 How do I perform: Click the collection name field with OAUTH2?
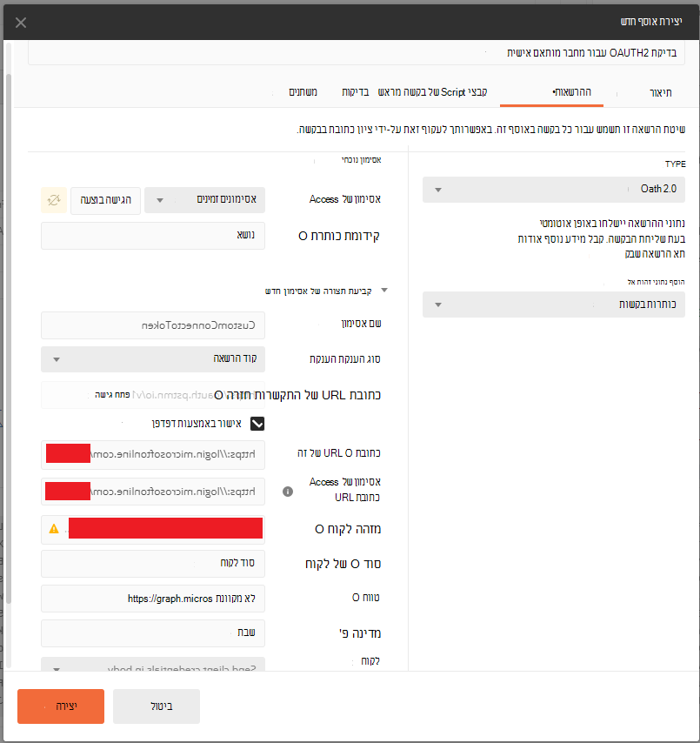(357, 52)
